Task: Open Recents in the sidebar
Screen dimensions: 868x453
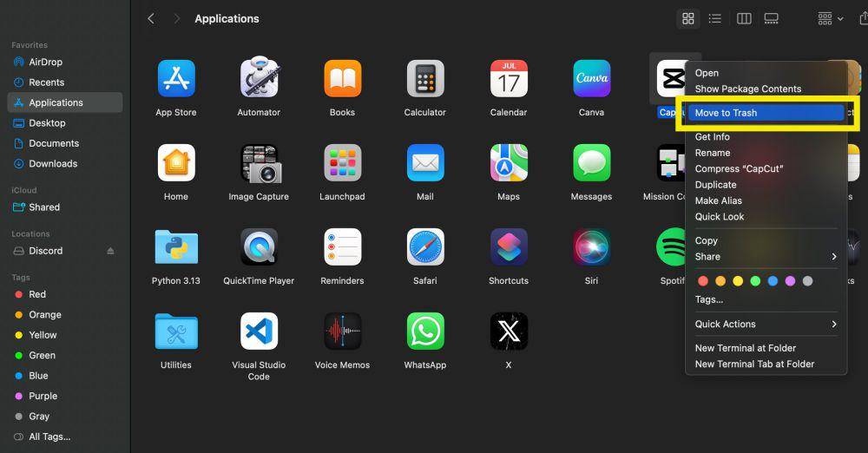Action: pos(65,82)
